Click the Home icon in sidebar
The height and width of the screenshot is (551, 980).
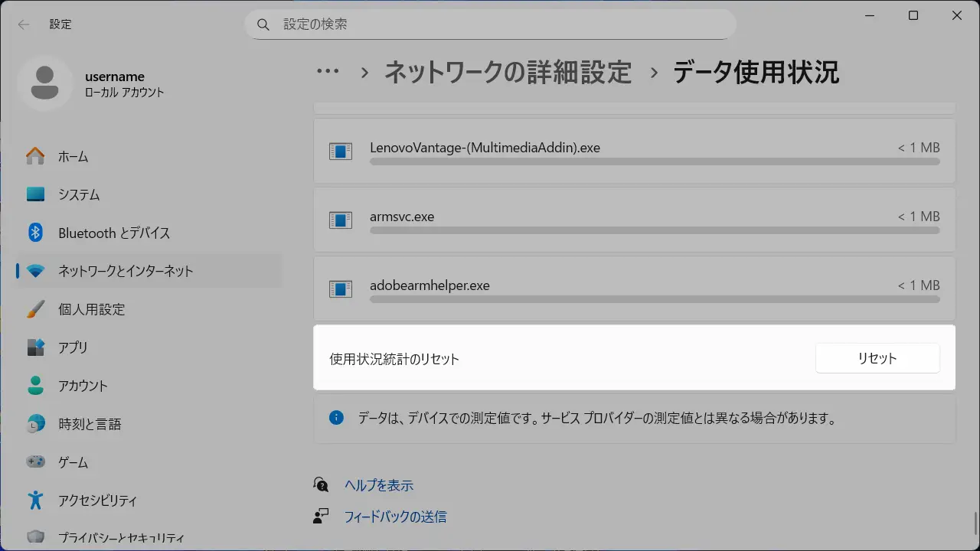(x=35, y=156)
